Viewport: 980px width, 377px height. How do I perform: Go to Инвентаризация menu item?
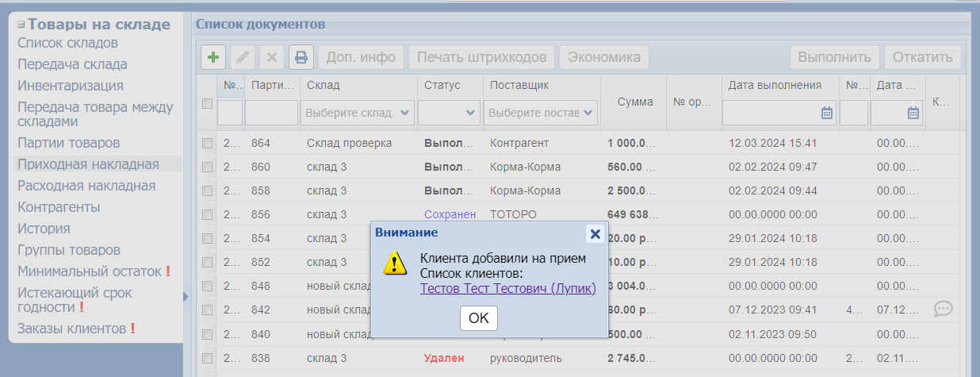click(x=71, y=86)
